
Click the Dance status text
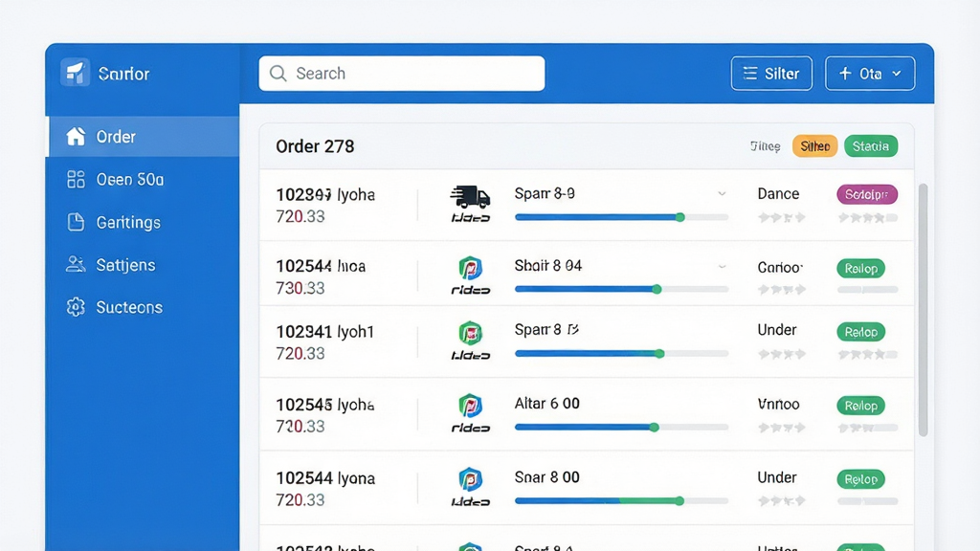click(778, 193)
